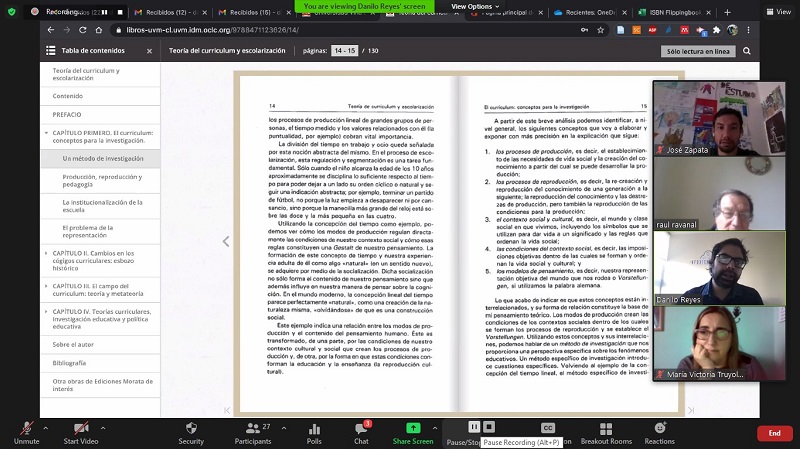Stop recording from the top Recording indicator
The width and height of the screenshot is (800, 449).
click(x=120, y=12)
